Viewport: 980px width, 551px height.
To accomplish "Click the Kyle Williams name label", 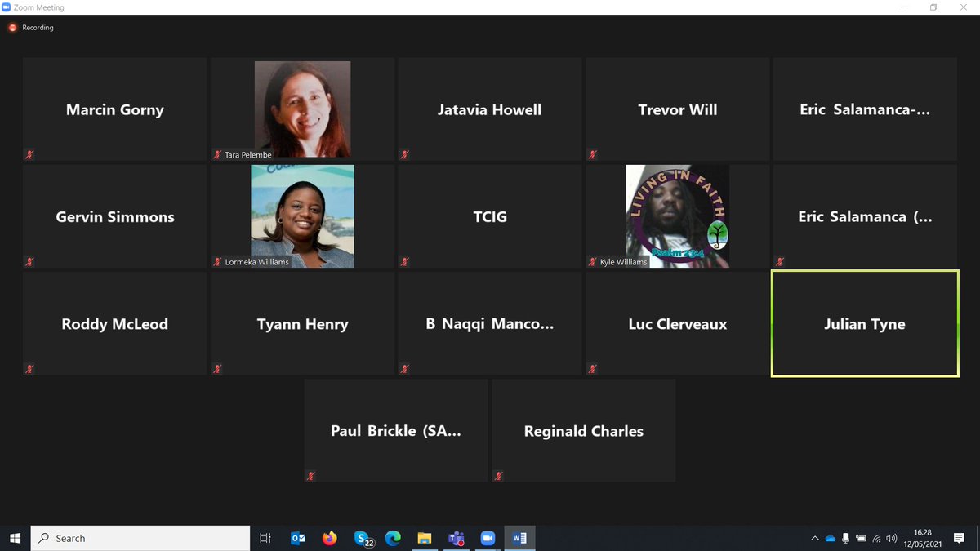I will click(623, 262).
